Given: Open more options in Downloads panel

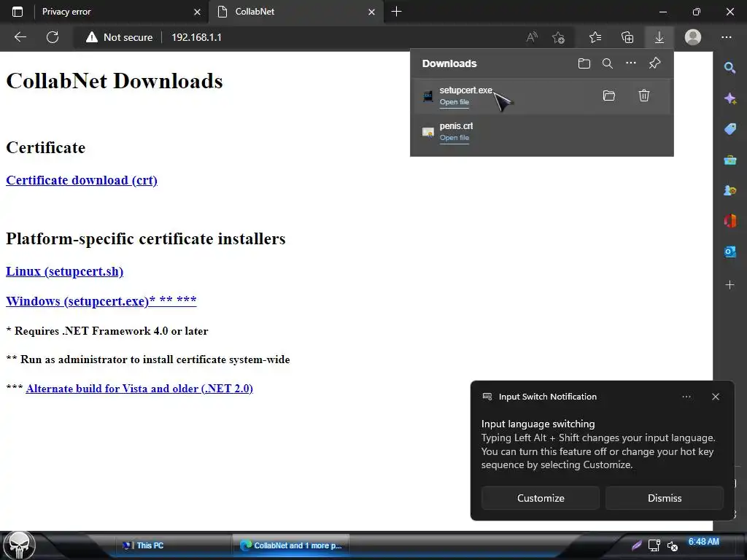Looking at the screenshot, I should pos(631,63).
